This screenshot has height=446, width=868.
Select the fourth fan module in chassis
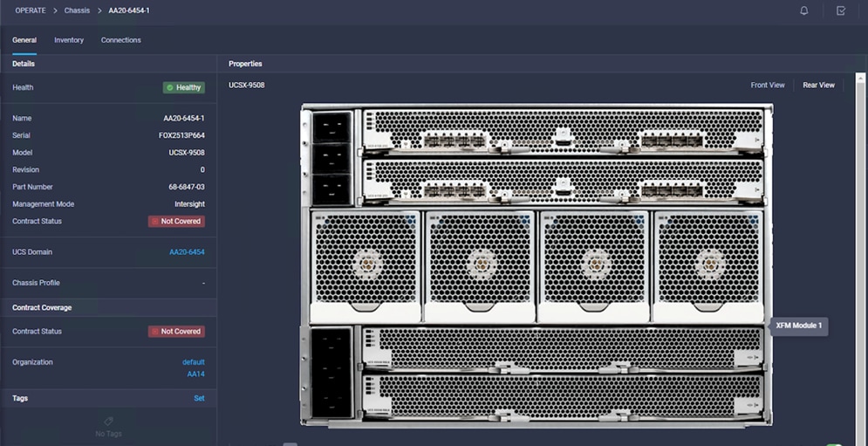(708, 266)
